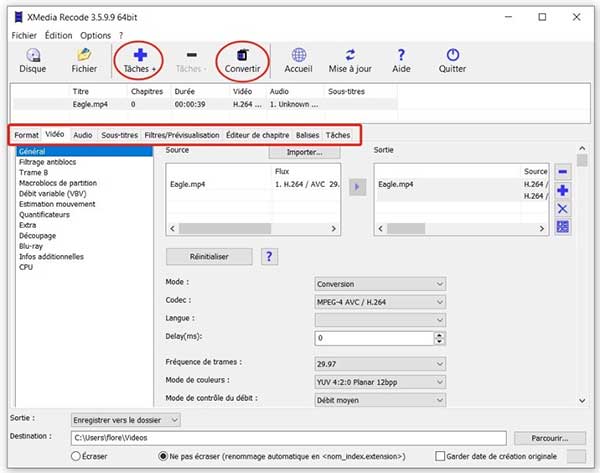600x473 pixels.
Task: Open the Filtres/Prévisualisation tab
Action: point(182,135)
